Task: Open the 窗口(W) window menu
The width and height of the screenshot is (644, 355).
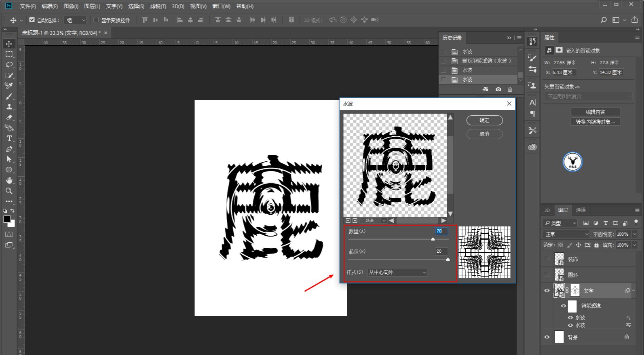Action: pos(221,6)
